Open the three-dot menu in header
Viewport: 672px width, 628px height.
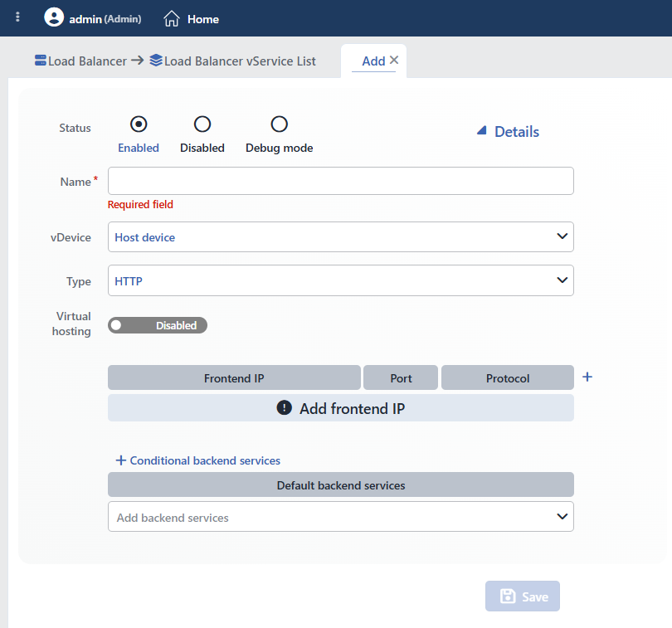(17, 17)
